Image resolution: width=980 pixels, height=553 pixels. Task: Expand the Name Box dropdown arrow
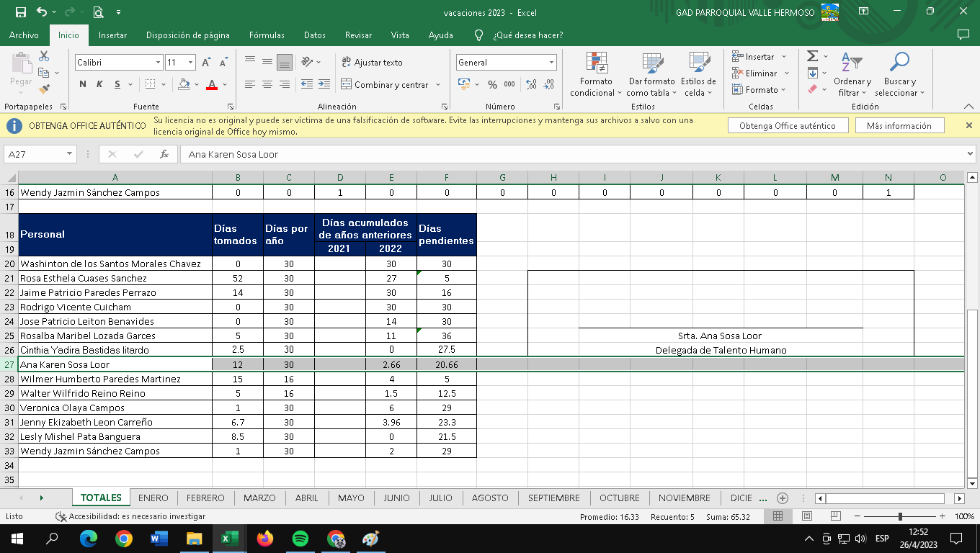click(70, 154)
